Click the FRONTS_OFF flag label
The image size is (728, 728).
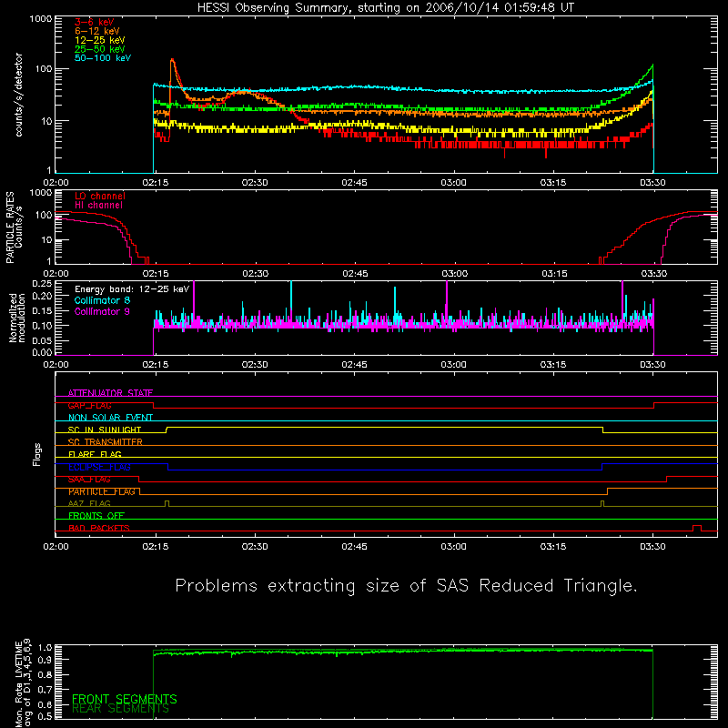pyautogui.click(x=96, y=516)
